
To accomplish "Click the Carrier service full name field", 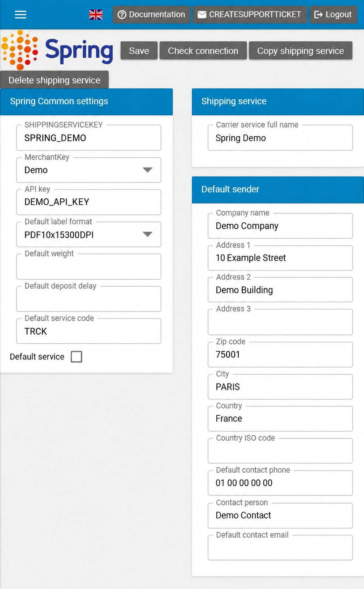I will [x=280, y=138].
